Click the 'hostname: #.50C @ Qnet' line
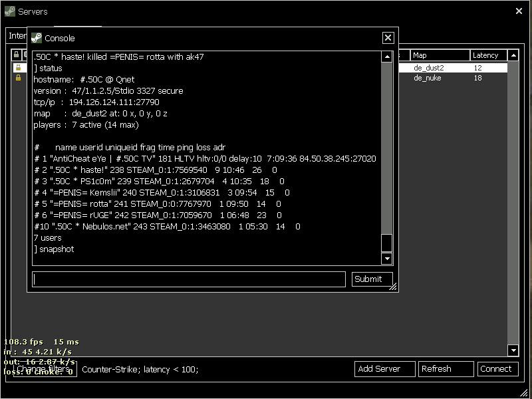532x399 pixels. coord(84,79)
